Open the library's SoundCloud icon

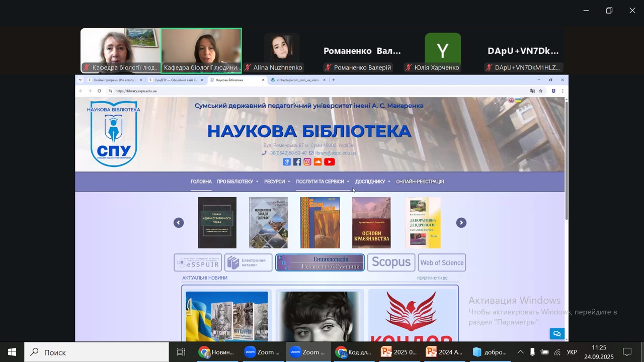pyautogui.click(x=317, y=162)
